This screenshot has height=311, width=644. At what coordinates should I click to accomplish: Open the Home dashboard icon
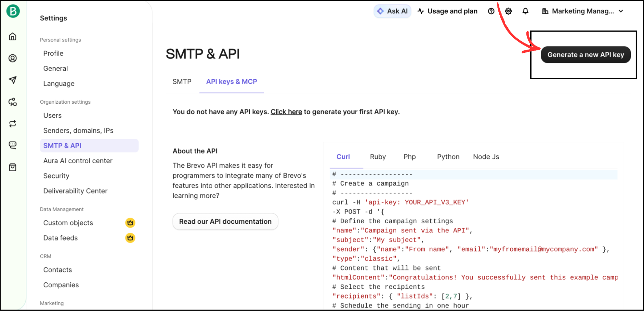coord(12,36)
